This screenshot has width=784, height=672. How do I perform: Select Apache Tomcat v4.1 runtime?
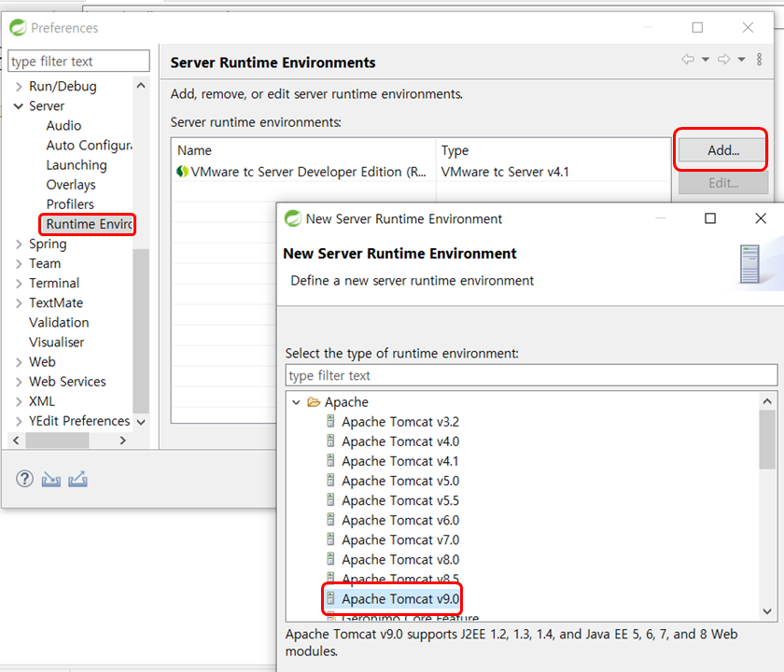[x=400, y=461]
